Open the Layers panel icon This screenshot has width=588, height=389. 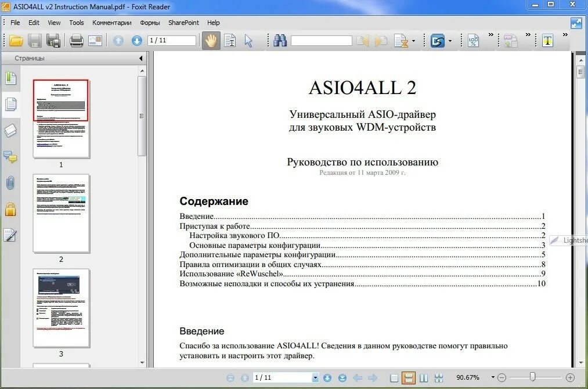(x=10, y=131)
